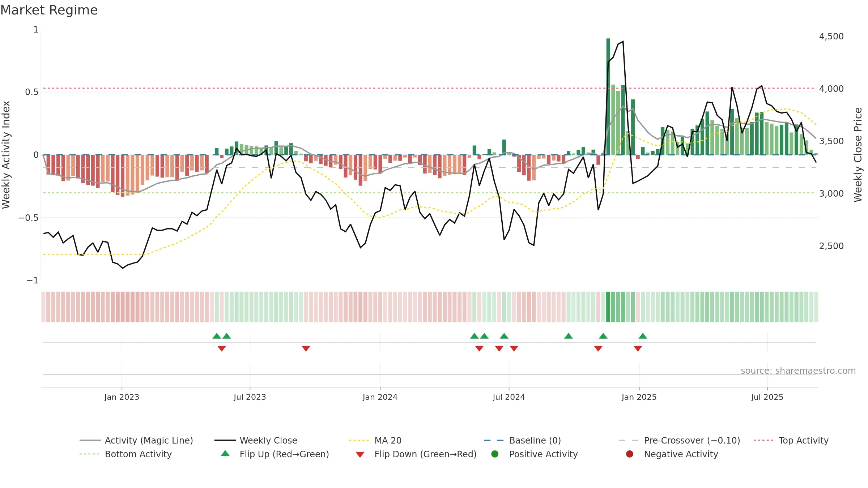Click the weekly close price peak in late 2024
Screen dimensions: 868x488
click(x=623, y=42)
